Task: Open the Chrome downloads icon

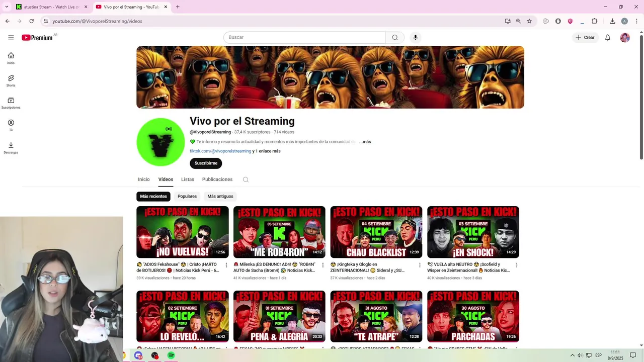Action: 612,21
